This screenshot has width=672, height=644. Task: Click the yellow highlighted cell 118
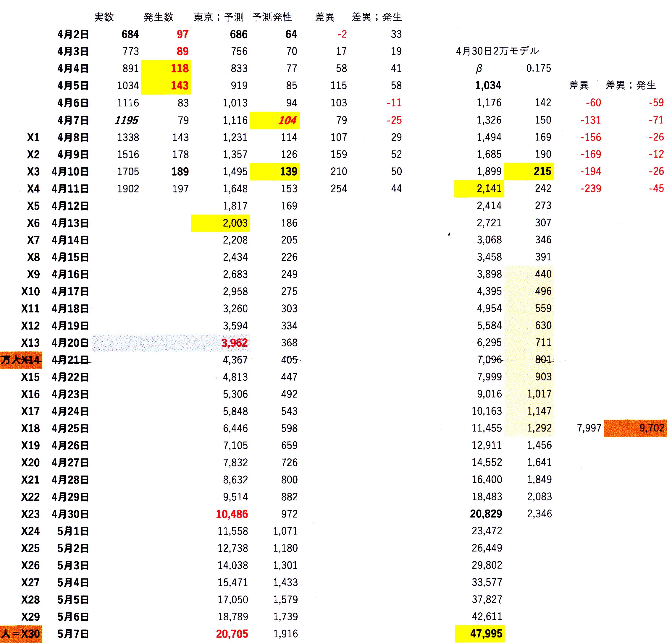[166, 69]
